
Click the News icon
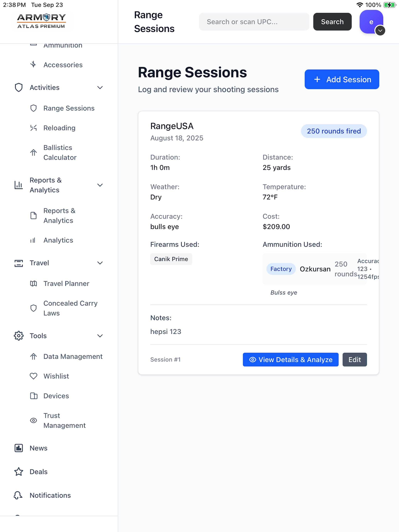pos(19,448)
